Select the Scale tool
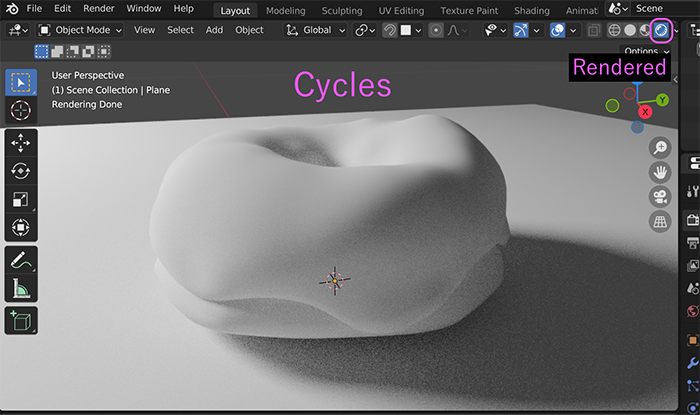Image resolution: width=700 pixels, height=415 pixels. coord(21,199)
